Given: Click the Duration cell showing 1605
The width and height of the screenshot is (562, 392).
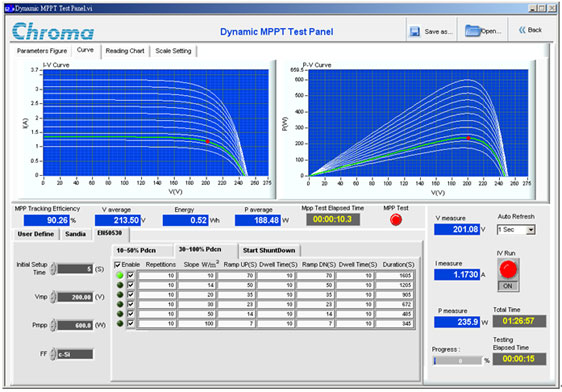Looking at the screenshot, I should pos(394,276).
